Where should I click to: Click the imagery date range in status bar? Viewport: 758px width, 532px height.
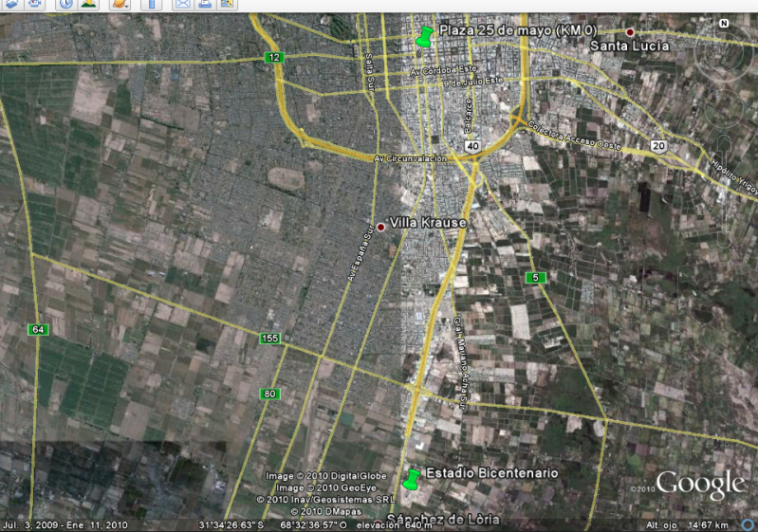coord(65,524)
